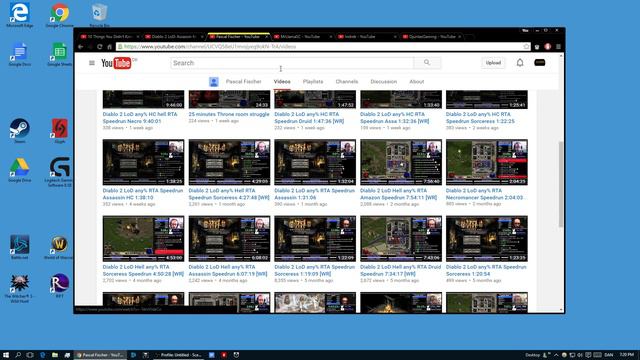Switch to the first browser tab '10 Things'
Image resolution: width=640 pixels, height=360 pixels.
pos(109,37)
